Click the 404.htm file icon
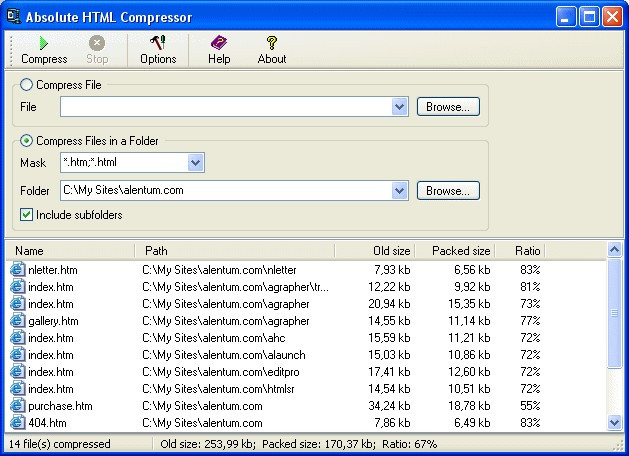 pos(17,423)
